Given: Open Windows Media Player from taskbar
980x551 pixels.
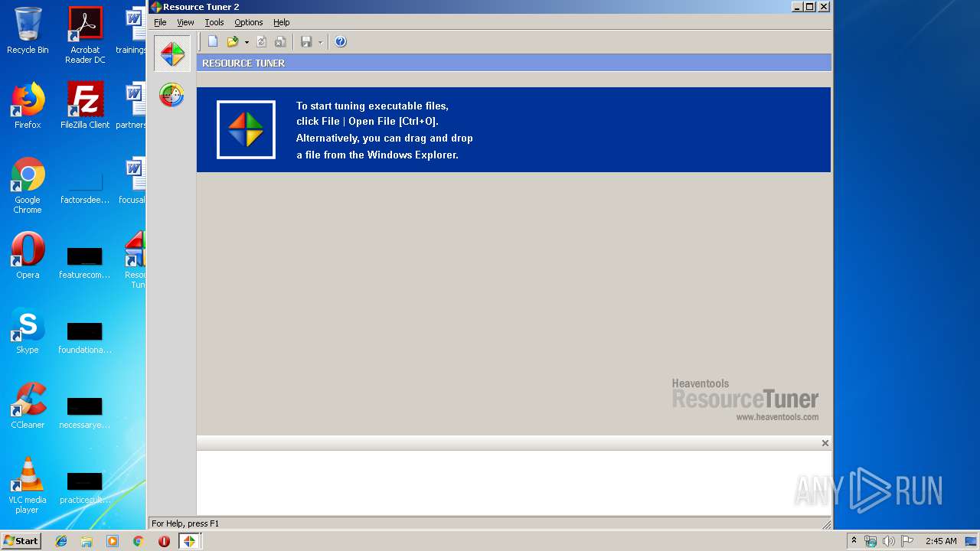Looking at the screenshot, I should tap(113, 541).
